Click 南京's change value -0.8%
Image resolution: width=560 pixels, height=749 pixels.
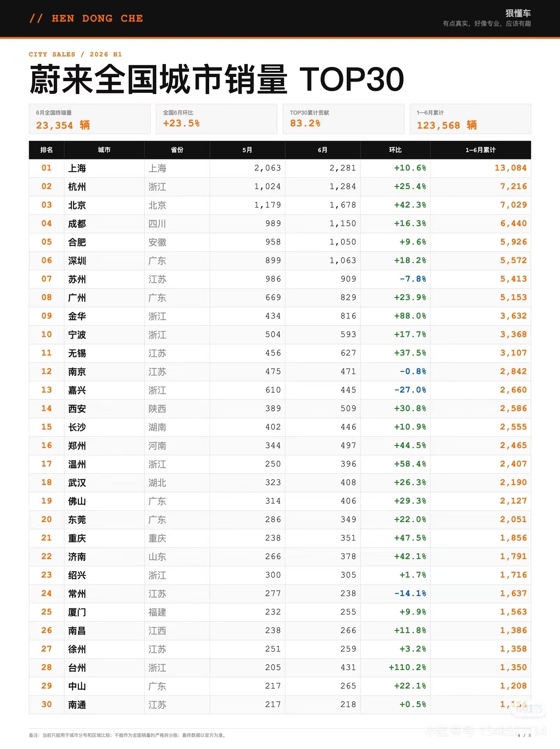pos(413,371)
